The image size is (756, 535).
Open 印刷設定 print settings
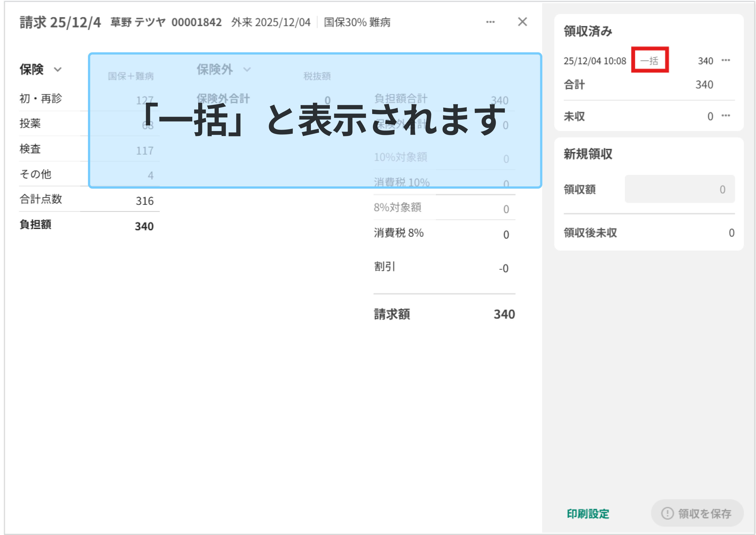pyautogui.click(x=588, y=514)
